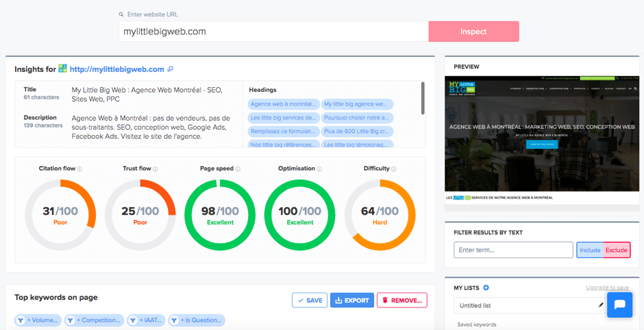Select heading tag Plus de 600 Little Big cr...
This screenshot has height=330, width=644.
point(357,132)
